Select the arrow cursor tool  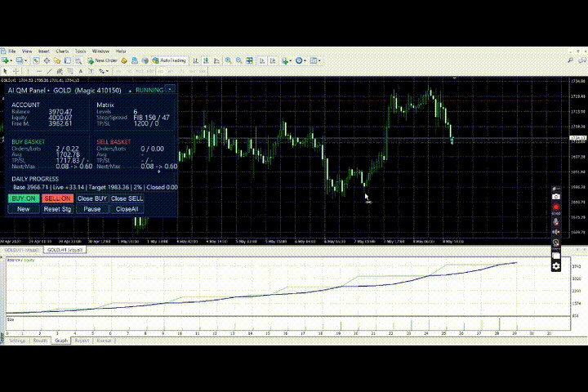[5, 71]
